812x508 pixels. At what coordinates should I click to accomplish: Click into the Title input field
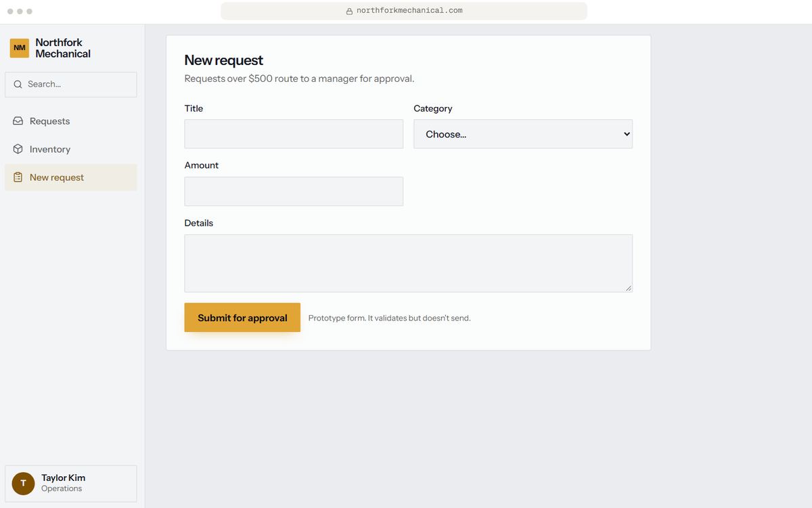[x=294, y=134]
